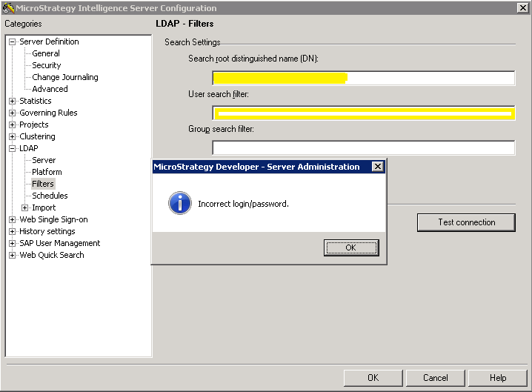This screenshot has height=392, width=532.
Task: Expand the Governing Rules node
Action: point(13,113)
